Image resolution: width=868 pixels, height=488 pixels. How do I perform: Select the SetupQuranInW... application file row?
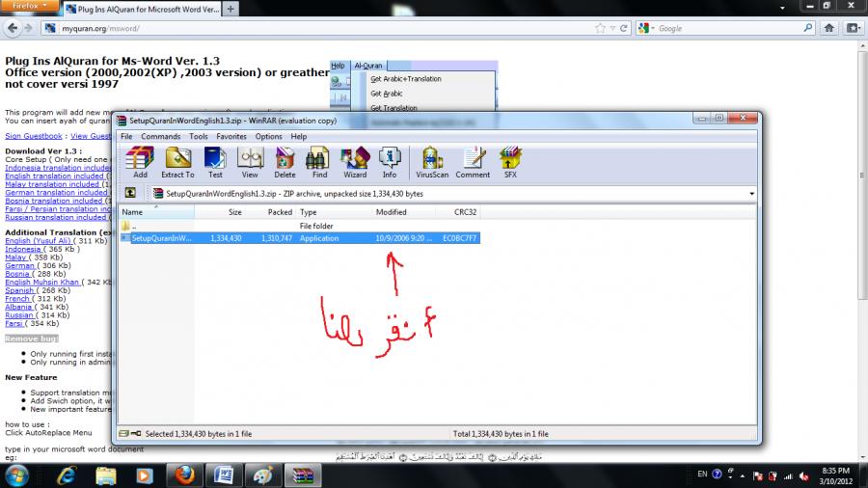pos(161,237)
